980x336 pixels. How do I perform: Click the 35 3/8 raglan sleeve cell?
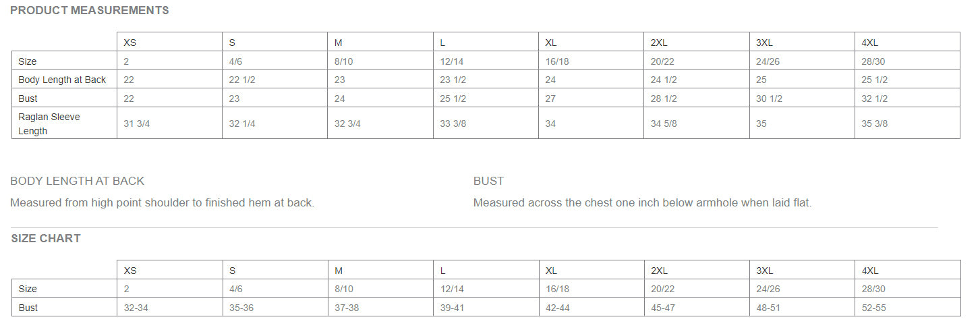click(x=874, y=124)
